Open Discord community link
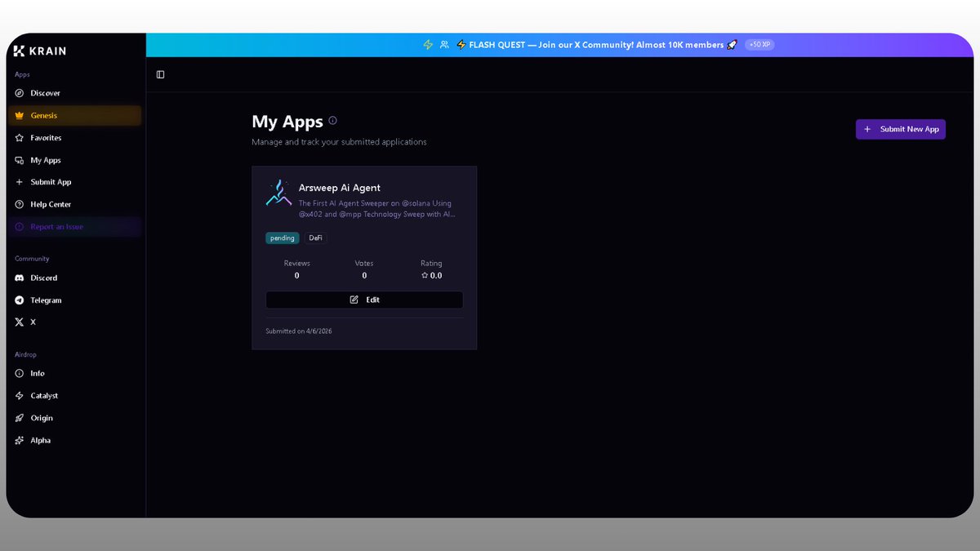The width and height of the screenshot is (980, 551). (x=76, y=278)
